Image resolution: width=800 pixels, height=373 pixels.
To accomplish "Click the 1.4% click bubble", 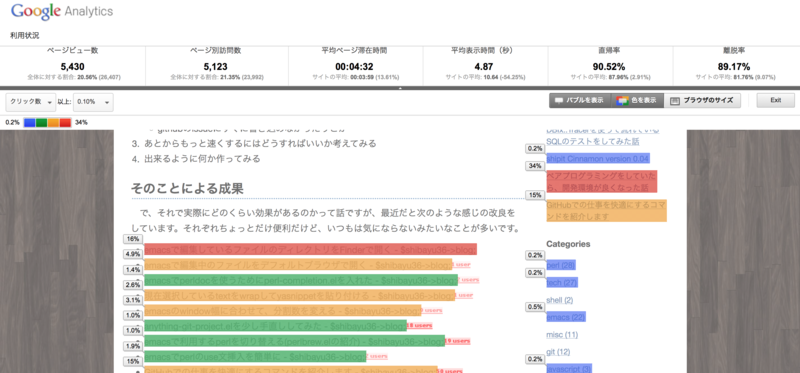I will click(133, 269).
